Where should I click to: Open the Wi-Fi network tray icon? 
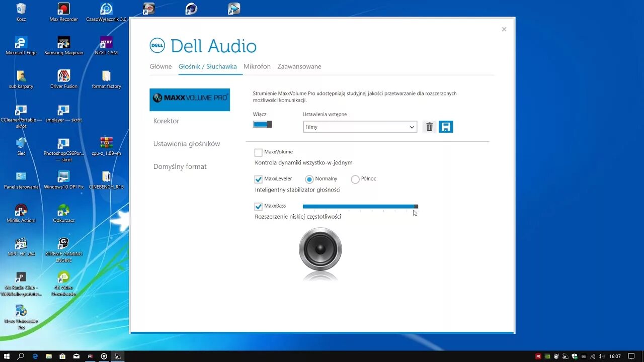click(x=593, y=356)
